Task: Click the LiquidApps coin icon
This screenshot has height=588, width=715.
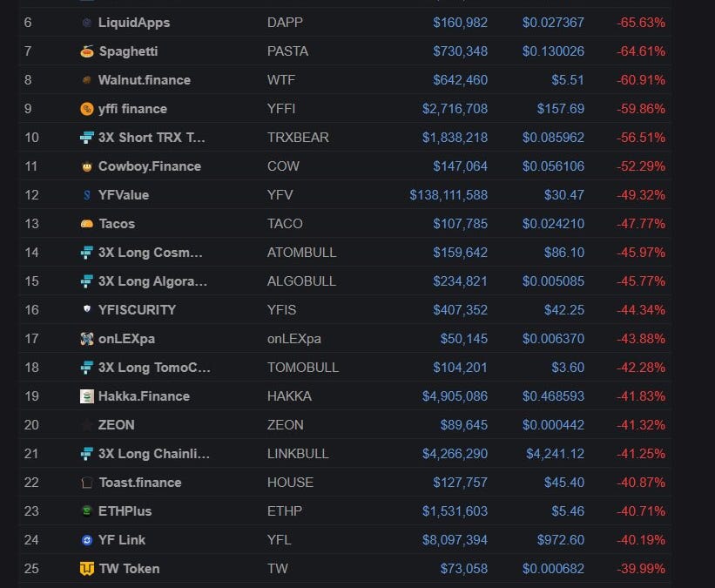Action: (86, 23)
